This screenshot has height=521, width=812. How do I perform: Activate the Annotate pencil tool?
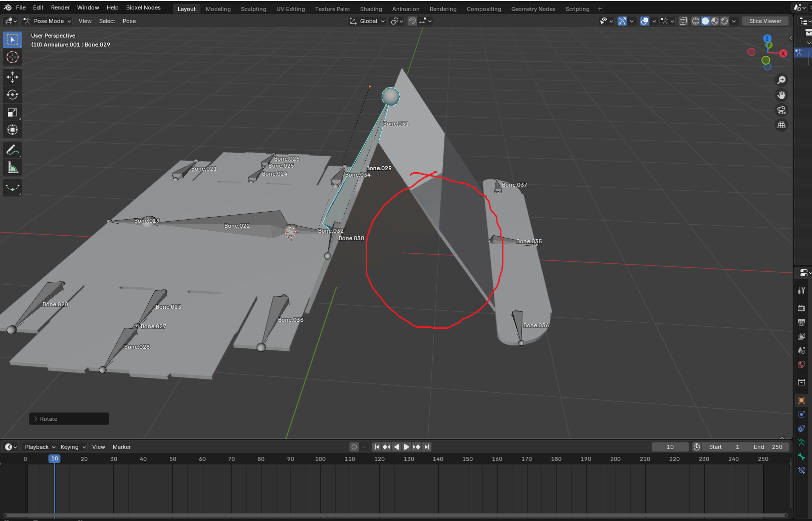point(13,150)
